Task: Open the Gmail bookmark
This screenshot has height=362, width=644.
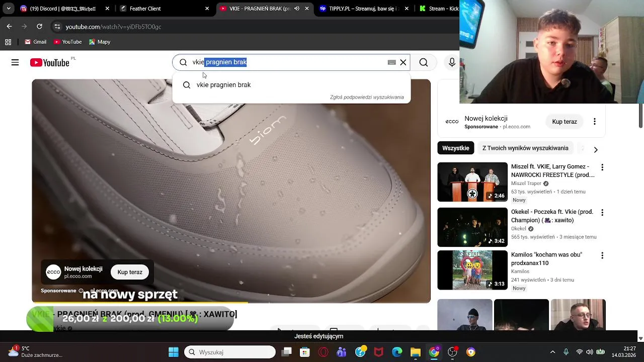Action: coord(35,42)
